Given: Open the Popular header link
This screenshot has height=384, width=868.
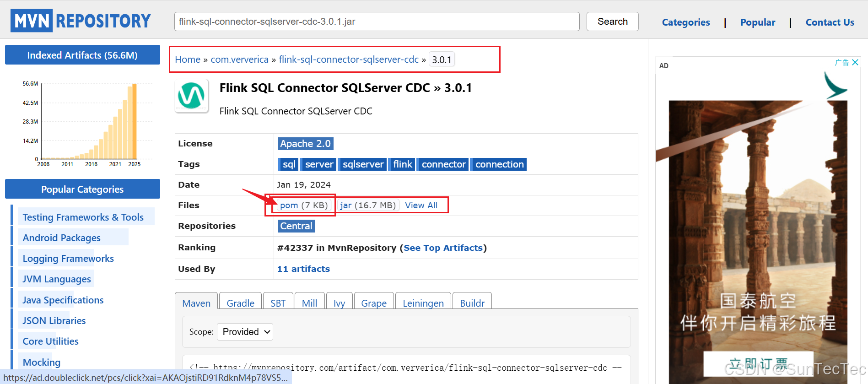Looking at the screenshot, I should [758, 22].
